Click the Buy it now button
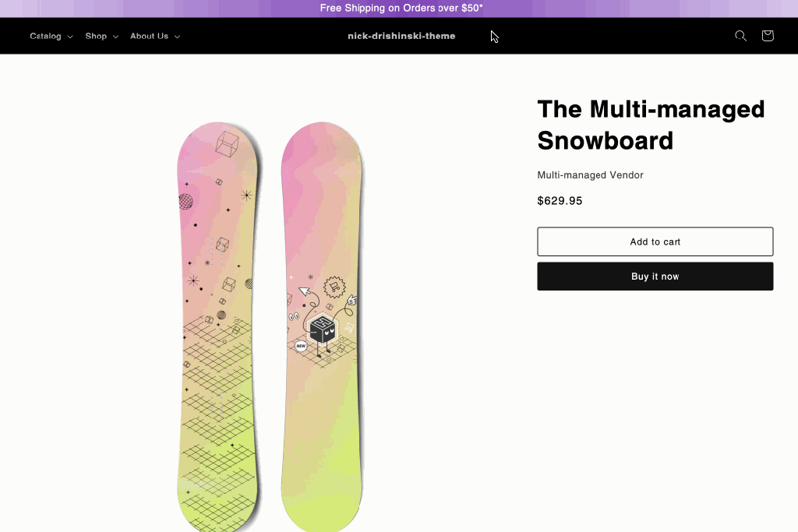798x532 pixels. (x=655, y=277)
